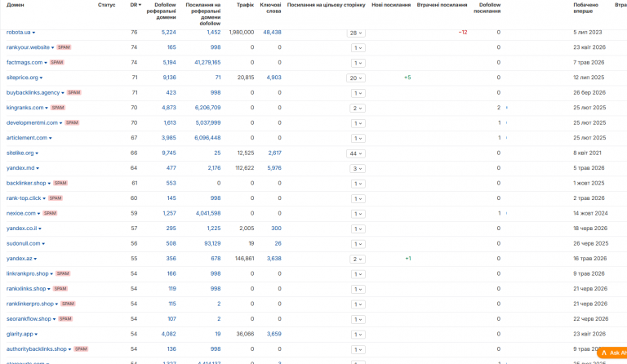Click the Трафік column header
The image size is (627, 364).
coord(245,5)
